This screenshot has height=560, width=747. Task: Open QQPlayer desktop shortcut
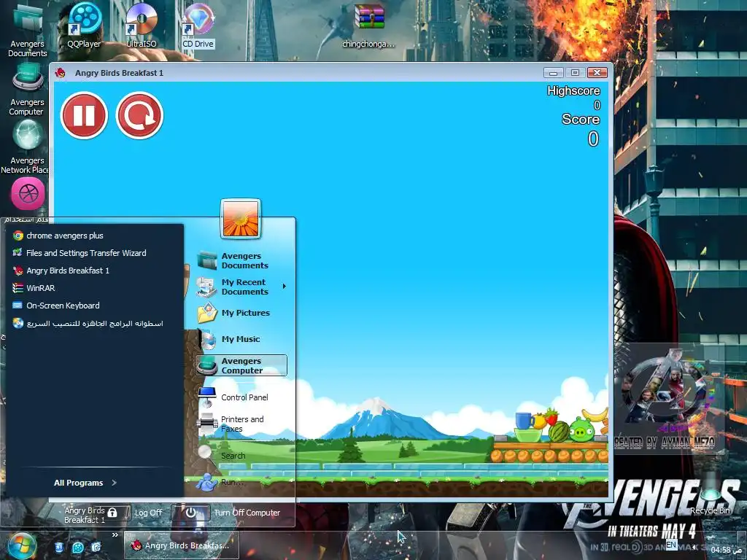point(84,26)
